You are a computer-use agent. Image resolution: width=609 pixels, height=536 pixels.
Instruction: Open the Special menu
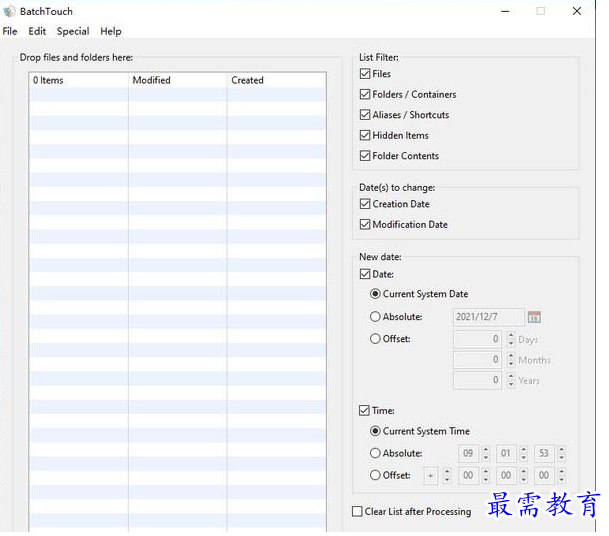[73, 31]
